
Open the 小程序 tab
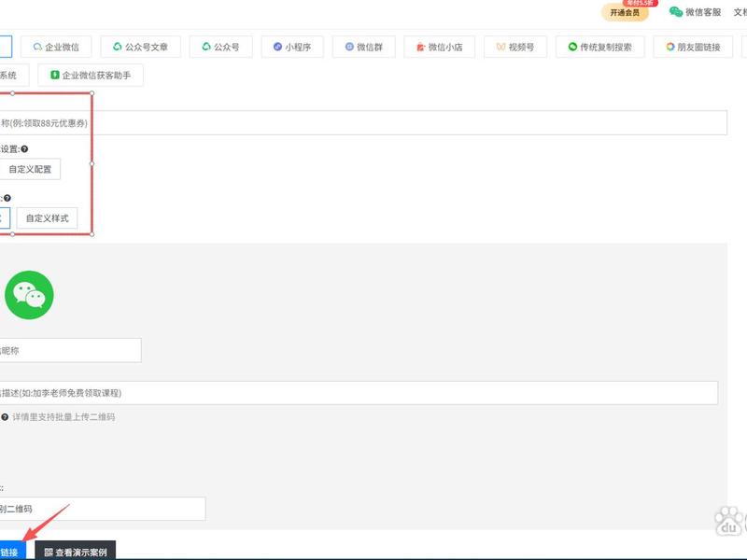(x=292, y=47)
